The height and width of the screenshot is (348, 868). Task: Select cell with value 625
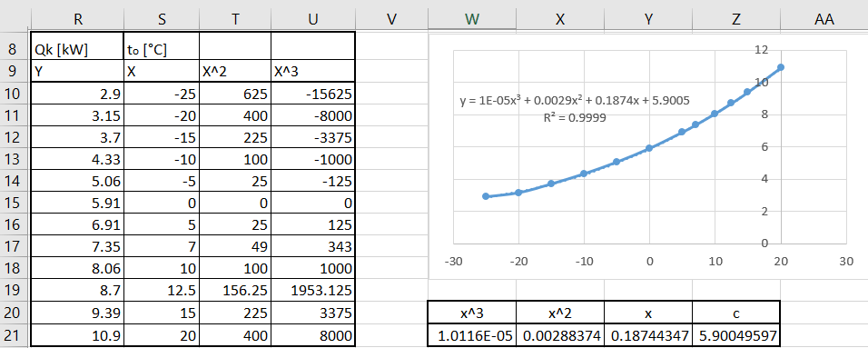235,94
